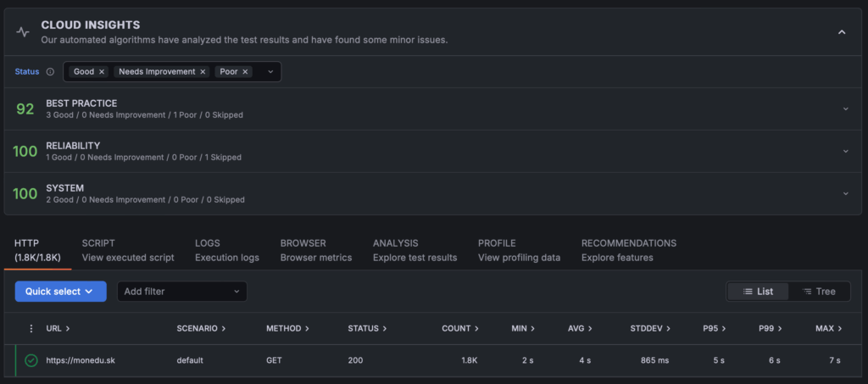Select the HTTP tab
The width and height of the screenshot is (868, 384).
(37, 250)
